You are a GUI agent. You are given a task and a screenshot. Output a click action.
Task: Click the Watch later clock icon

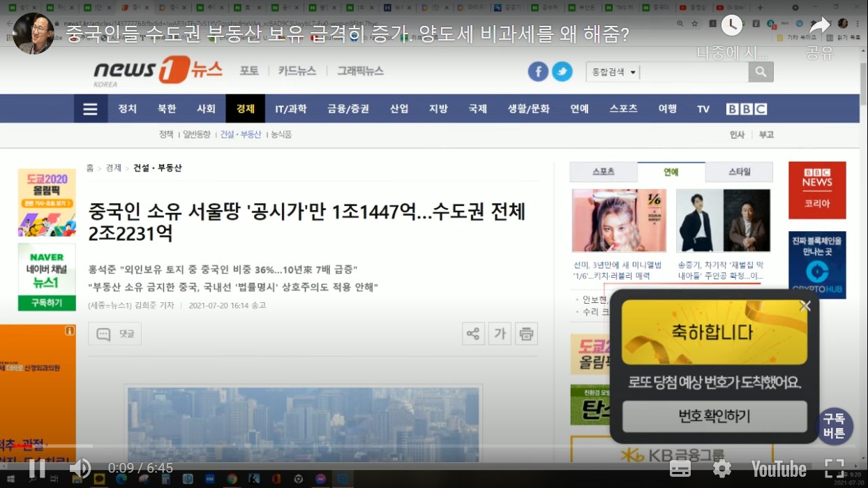click(731, 26)
